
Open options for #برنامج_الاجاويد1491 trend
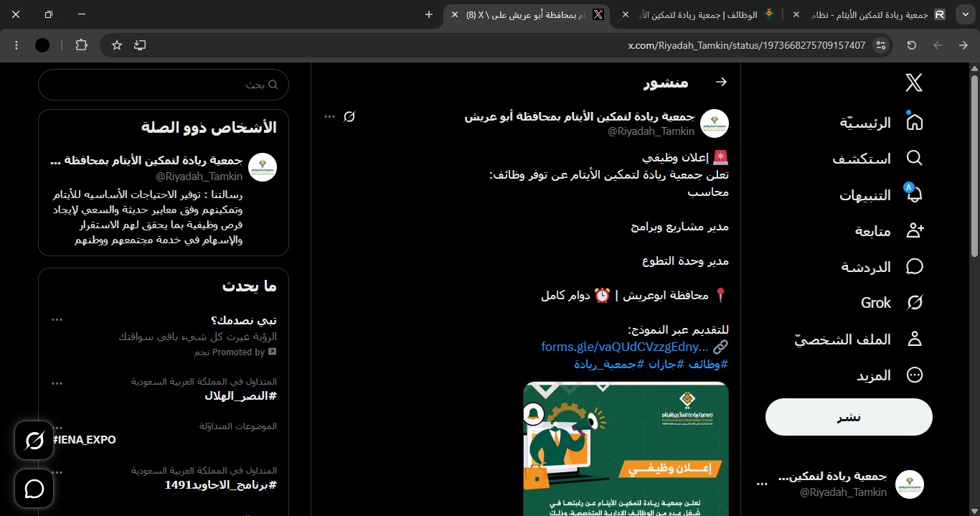pos(57,472)
